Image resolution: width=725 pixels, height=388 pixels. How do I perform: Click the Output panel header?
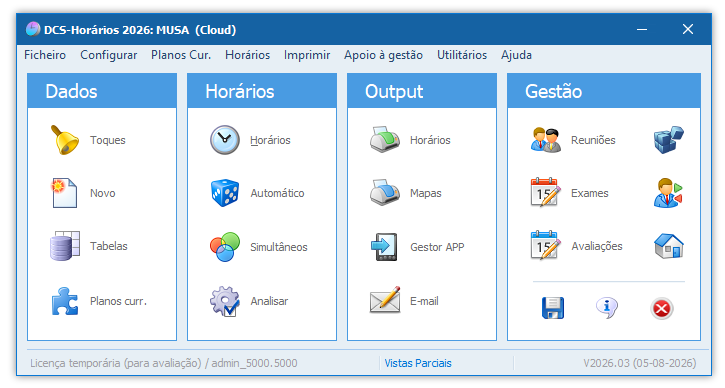pos(422,91)
